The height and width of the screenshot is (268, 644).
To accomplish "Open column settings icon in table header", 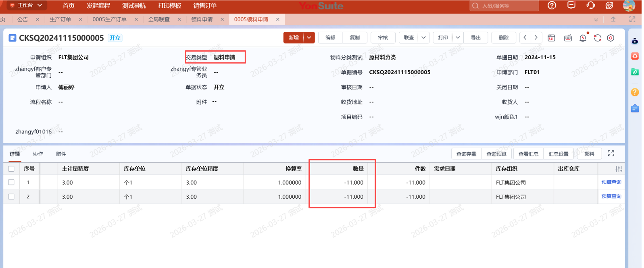I will 619,169.
